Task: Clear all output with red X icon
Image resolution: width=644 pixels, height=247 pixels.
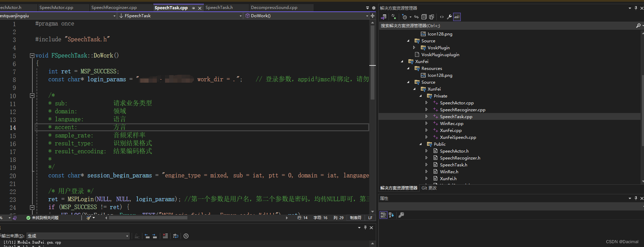Action: 165,236
